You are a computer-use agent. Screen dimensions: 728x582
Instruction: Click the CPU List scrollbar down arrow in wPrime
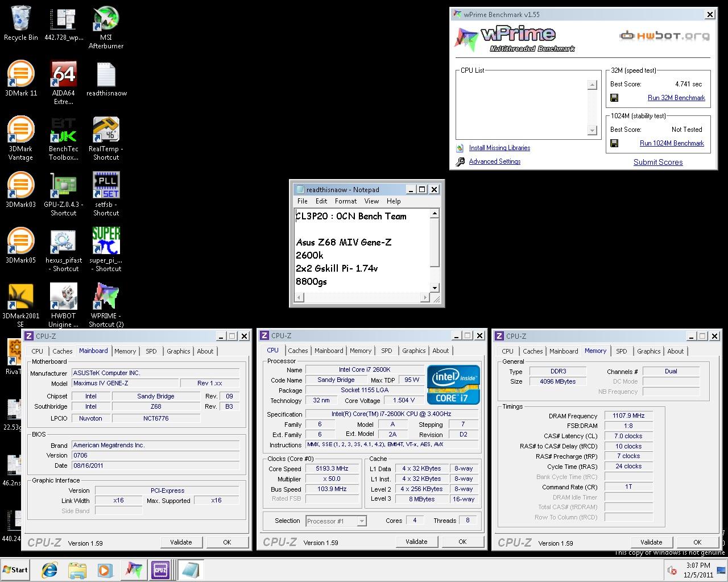592,131
